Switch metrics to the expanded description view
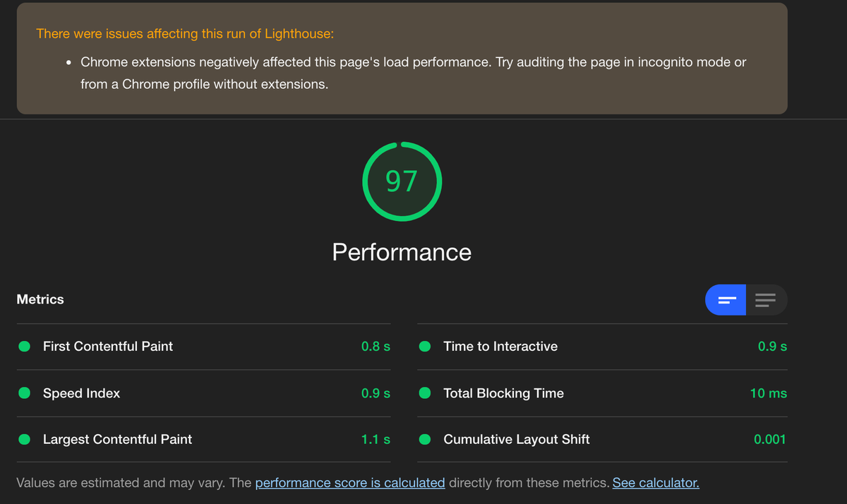 [767, 300]
